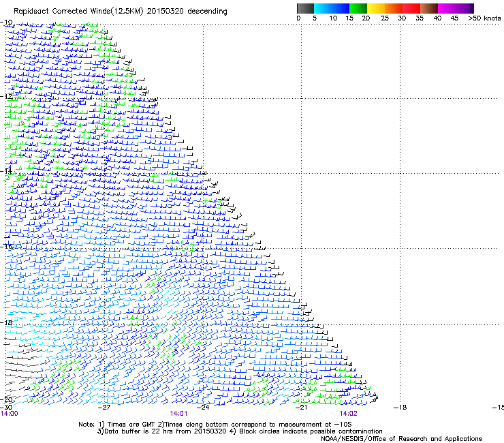Click the green 15-20 knots legend swatch
The height and width of the screenshot is (443, 504).
click(358, 9)
